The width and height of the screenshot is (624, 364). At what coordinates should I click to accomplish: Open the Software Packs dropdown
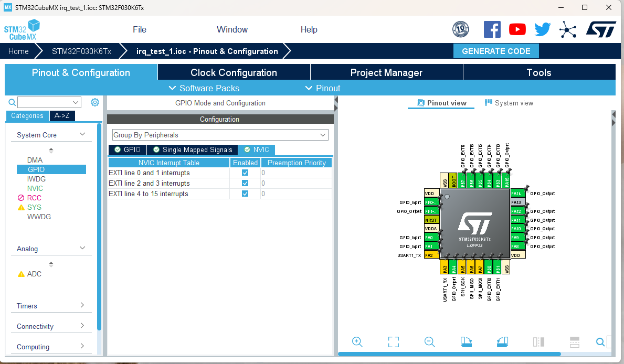click(x=204, y=88)
